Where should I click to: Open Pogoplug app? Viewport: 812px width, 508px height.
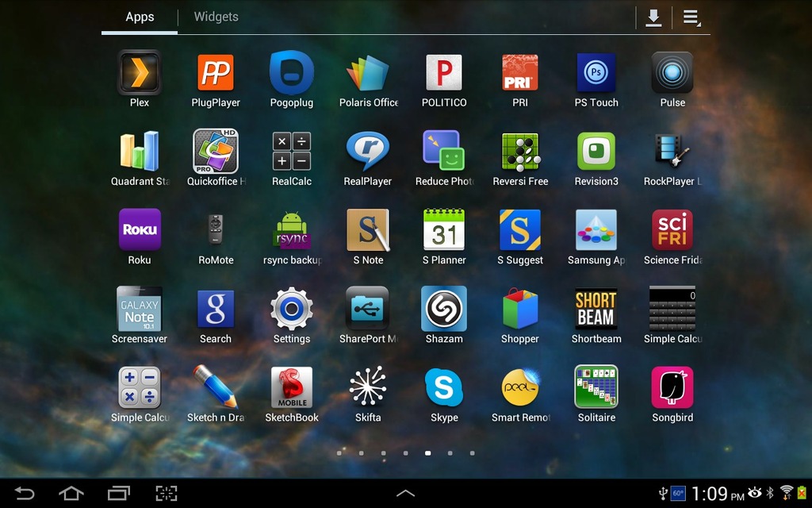[x=292, y=72]
